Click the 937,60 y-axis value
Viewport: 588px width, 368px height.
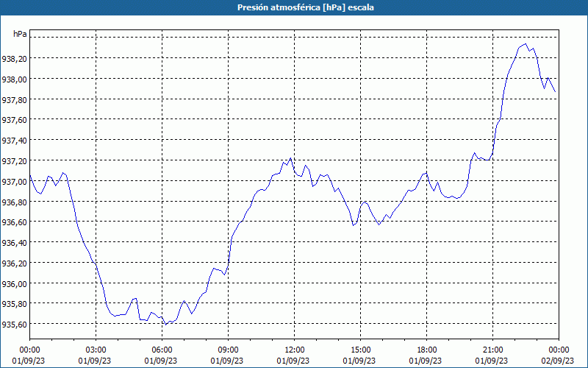14,120
